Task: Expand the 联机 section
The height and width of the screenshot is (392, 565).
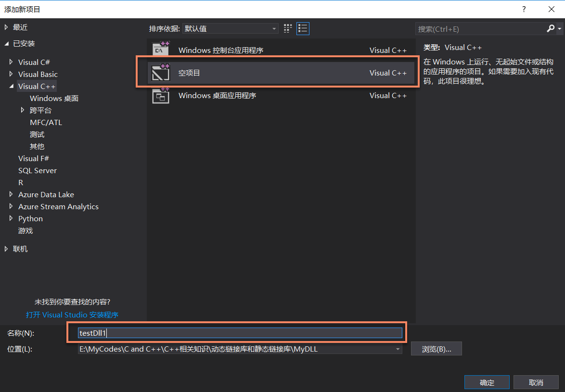Action: [6, 249]
